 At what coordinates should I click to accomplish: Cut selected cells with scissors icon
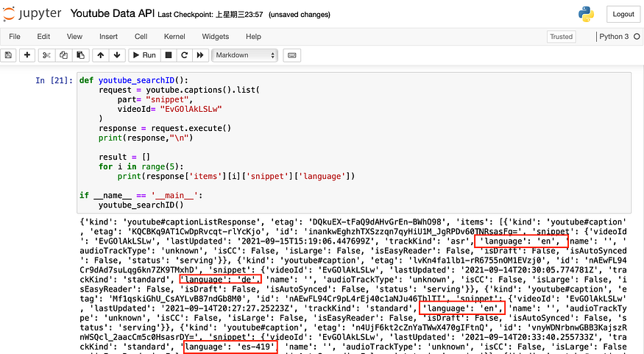point(46,55)
